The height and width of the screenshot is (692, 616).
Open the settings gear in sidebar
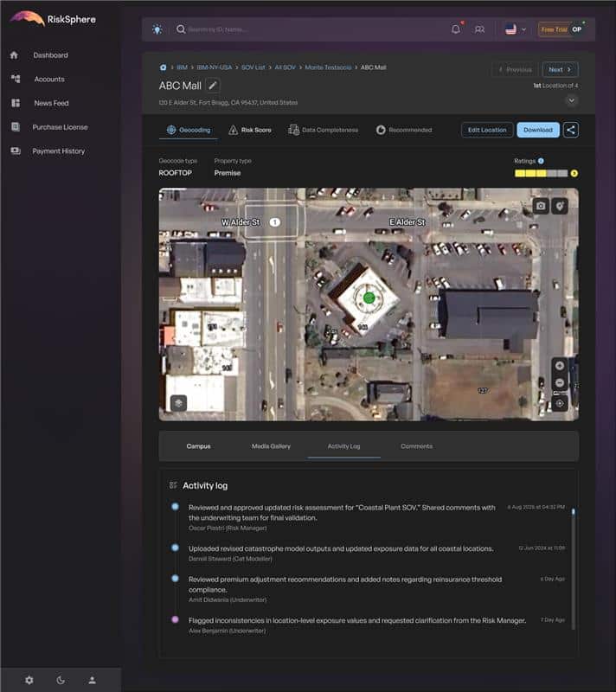tap(29, 680)
